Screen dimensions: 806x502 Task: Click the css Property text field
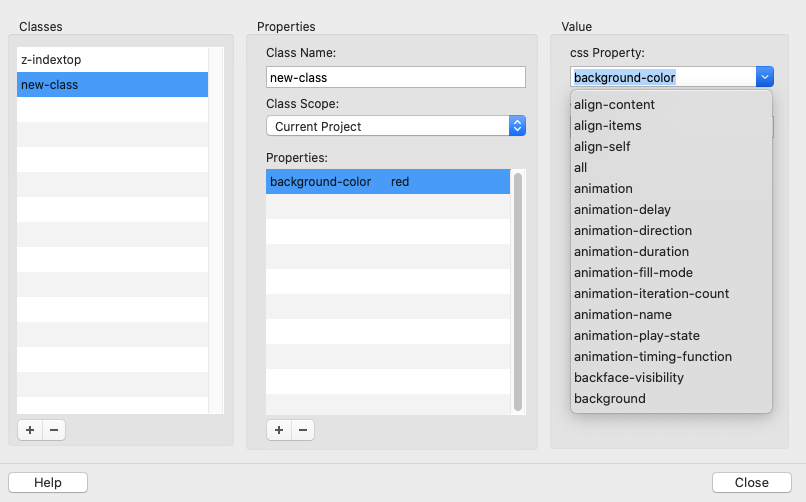point(662,77)
